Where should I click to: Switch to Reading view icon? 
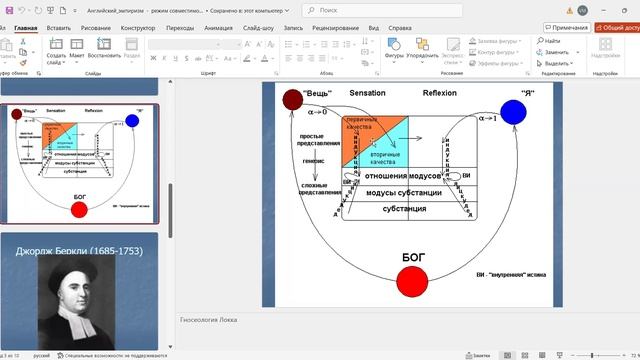click(542, 356)
